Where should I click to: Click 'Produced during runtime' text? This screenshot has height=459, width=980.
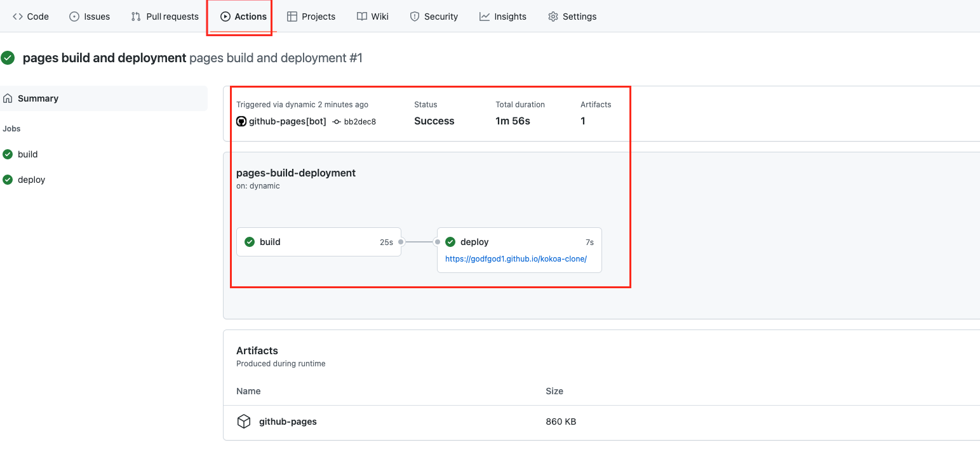281,364
